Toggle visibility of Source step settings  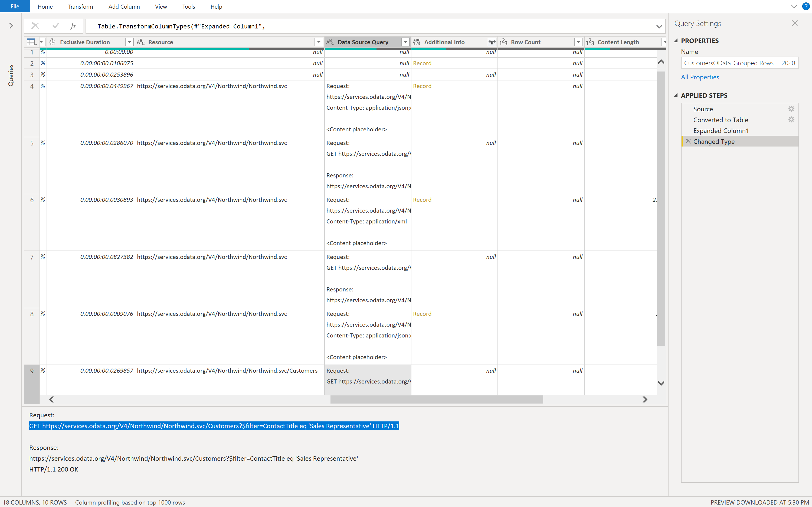[x=792, y=109]
